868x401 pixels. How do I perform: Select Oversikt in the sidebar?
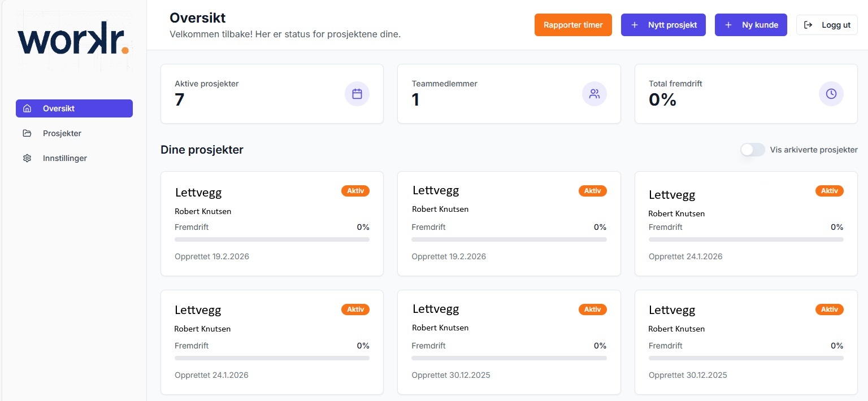(59, 108)
